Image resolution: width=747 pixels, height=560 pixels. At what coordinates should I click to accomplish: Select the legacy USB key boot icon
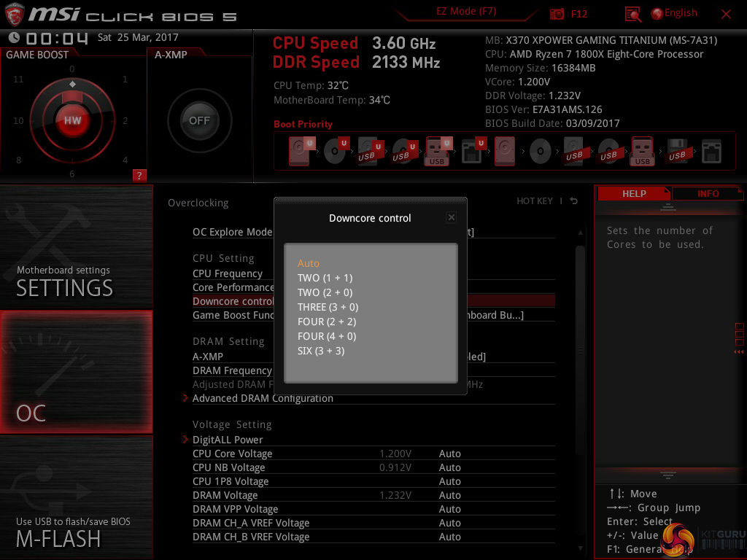[x=642, y=151]
